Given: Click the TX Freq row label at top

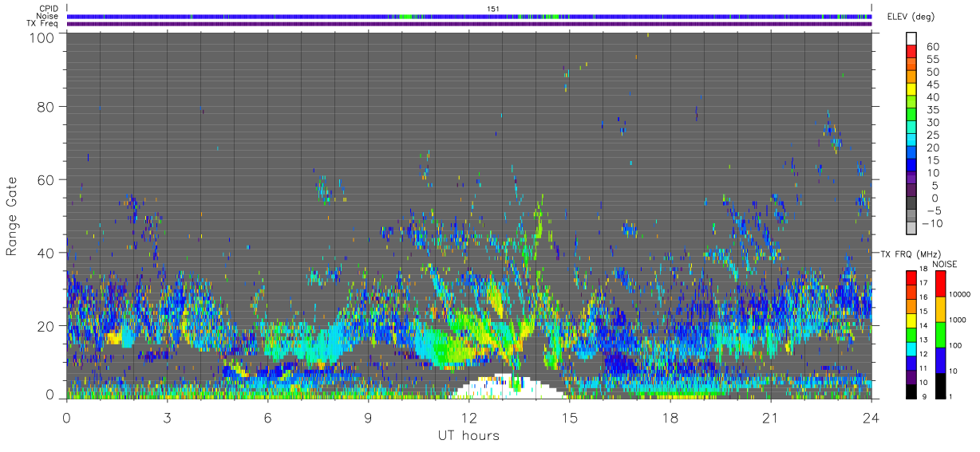Looking at the screenshot, I should pyautogui.click(x=43, y=24).
